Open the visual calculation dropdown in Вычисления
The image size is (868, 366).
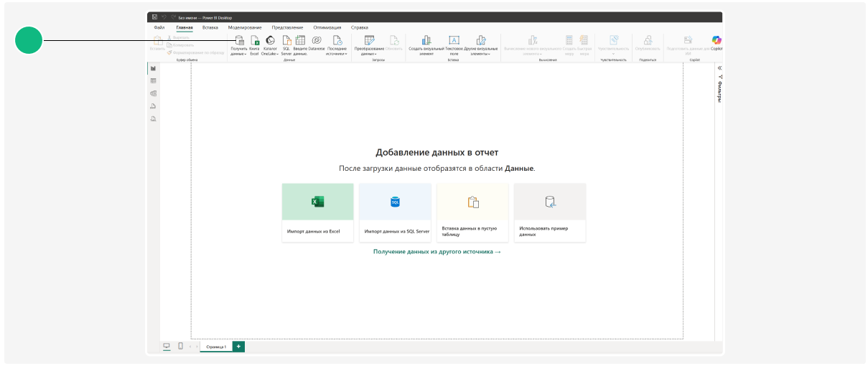tap(532, 45)
